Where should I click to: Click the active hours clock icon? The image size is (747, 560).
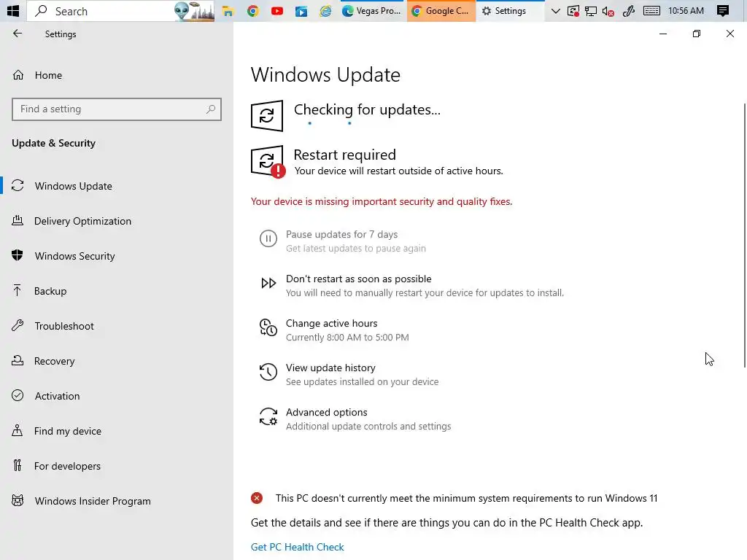(x=268, y=327)
